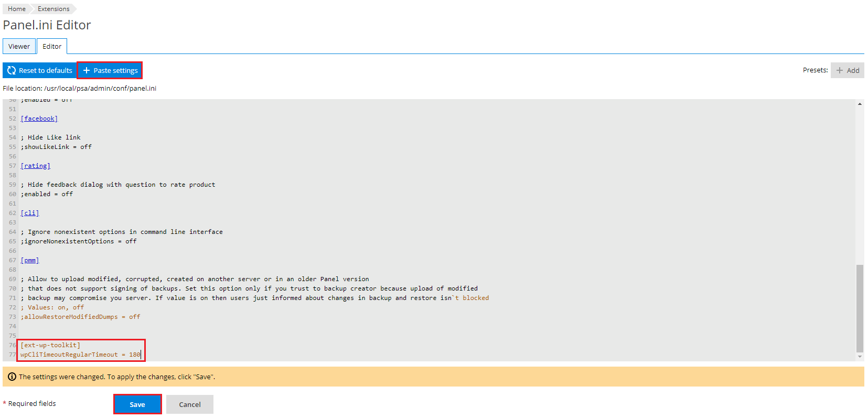Image resolution: width=868 pixels, height=418 pixels.
Task: Click the editor scrollbar down arrow
Action: tap(860, 357)
